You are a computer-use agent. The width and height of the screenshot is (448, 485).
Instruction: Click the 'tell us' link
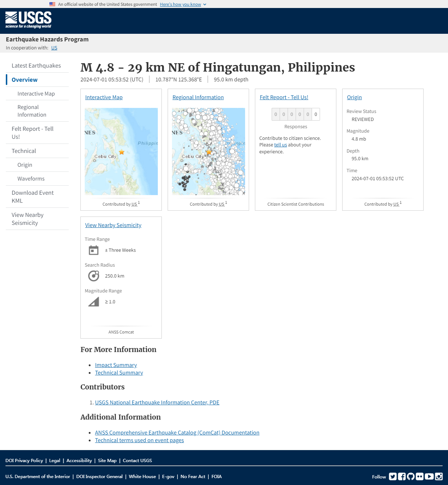coord(280,145)
